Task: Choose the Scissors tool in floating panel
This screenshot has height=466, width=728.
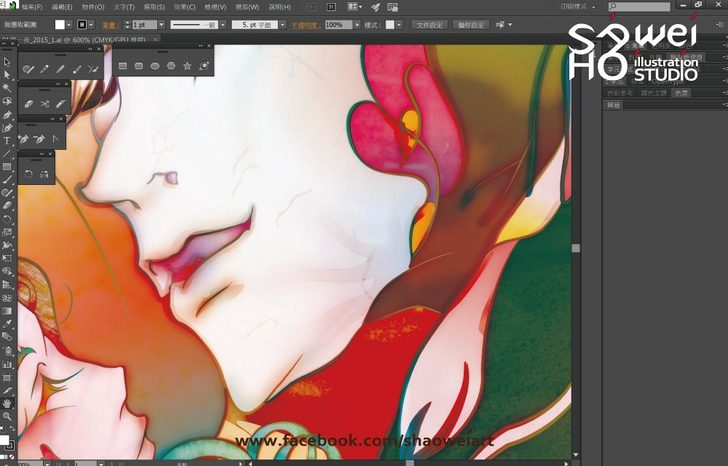Action: coord(44,103)
